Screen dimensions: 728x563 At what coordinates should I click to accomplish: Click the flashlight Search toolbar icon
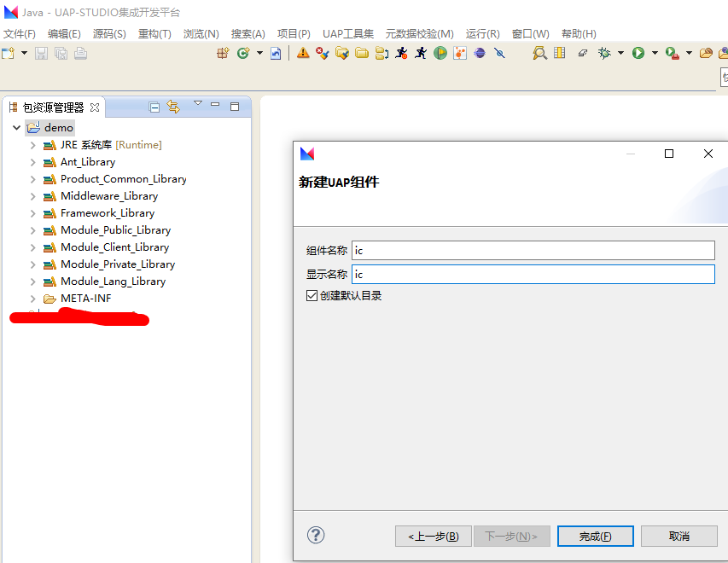click(x=539, y=53)
